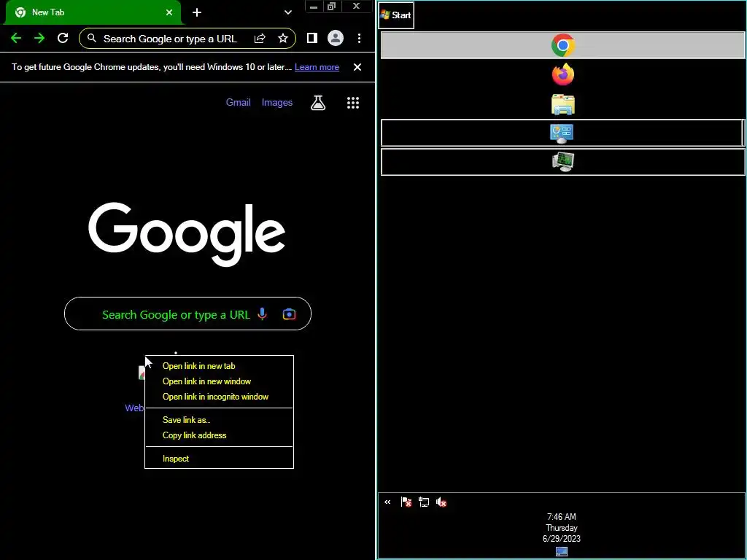Dismiss the Windows 10 update notice

(x=357, y=67)
